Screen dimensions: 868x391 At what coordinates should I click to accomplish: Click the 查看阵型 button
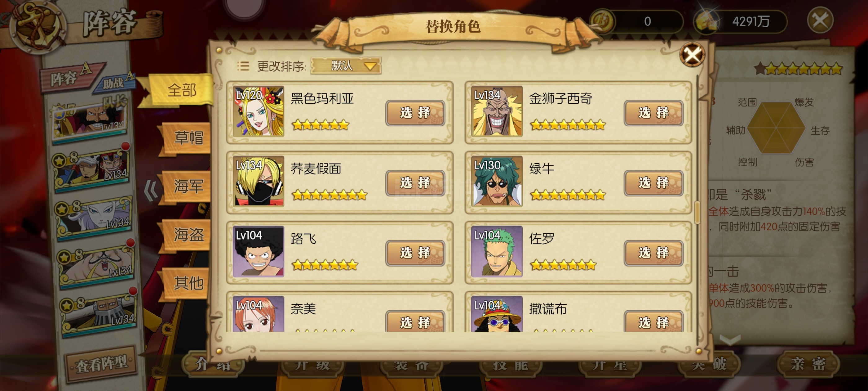pyautogui.click(x=101, y=364)
